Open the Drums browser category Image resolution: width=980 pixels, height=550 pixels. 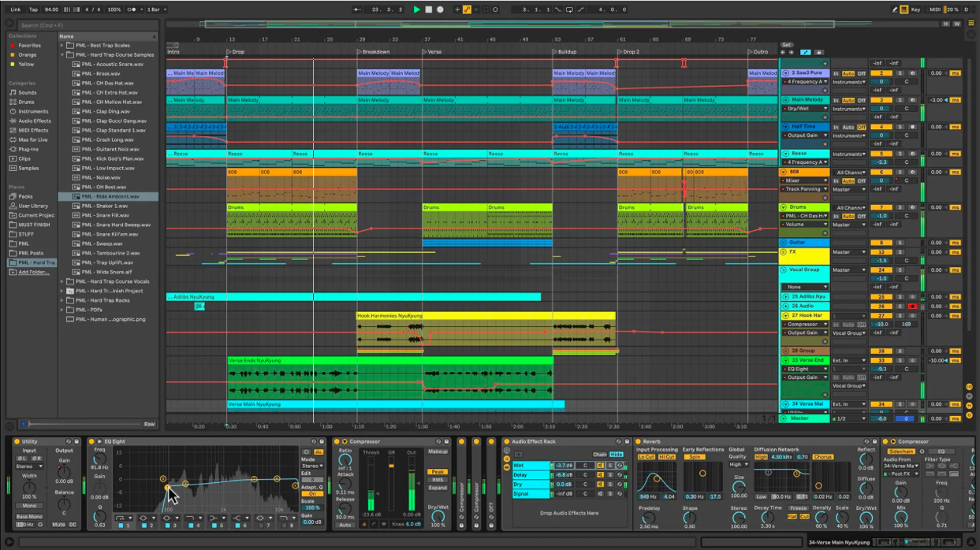click(26, 102)
